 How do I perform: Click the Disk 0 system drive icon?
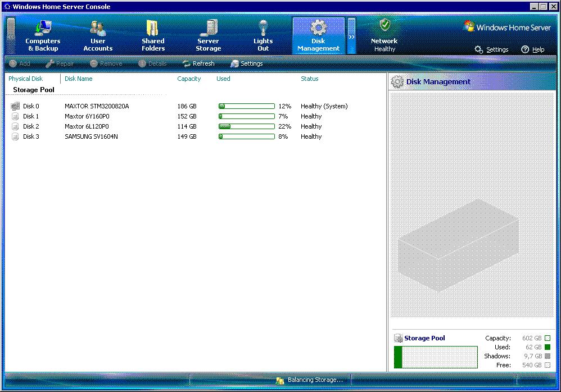[15, 106]
